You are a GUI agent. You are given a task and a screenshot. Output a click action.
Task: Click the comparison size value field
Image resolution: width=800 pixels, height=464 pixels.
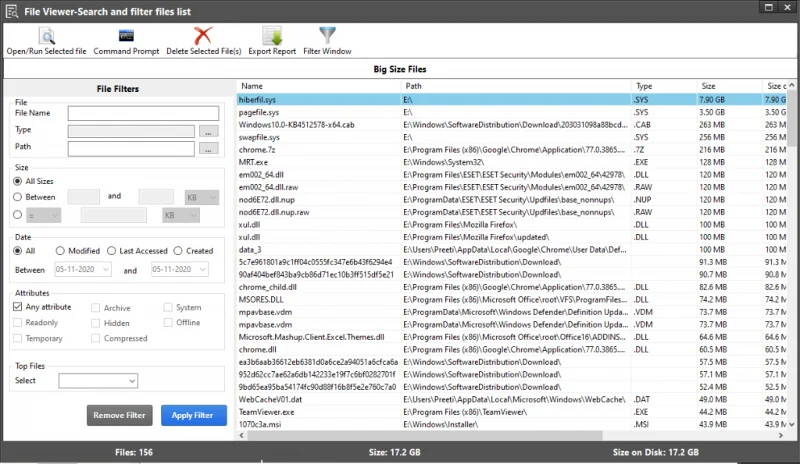[x=114, y=215]
